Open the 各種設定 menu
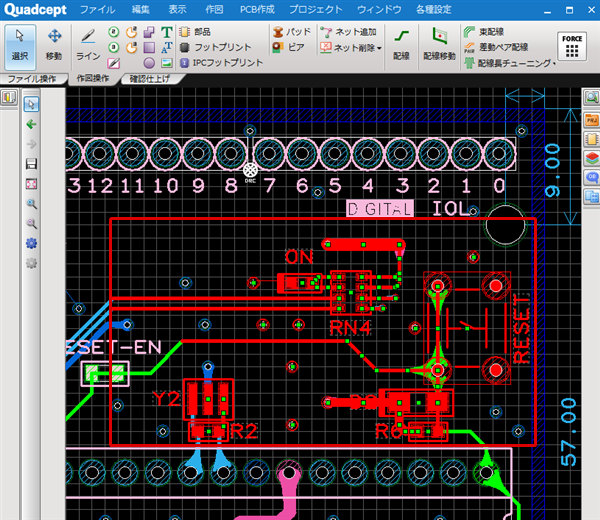 pyautogui.click(x=434, y=10)
